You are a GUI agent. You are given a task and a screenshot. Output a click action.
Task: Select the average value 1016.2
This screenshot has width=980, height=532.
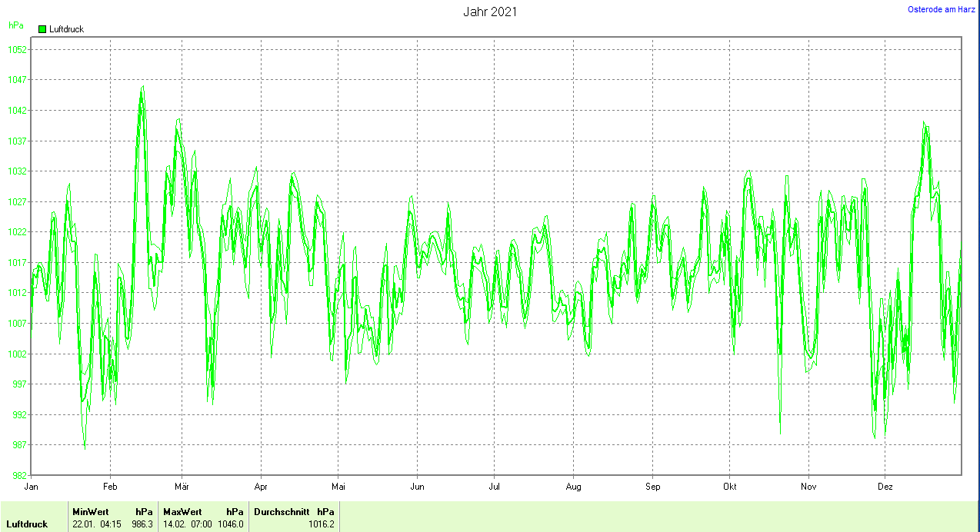[x=322, y=524]
